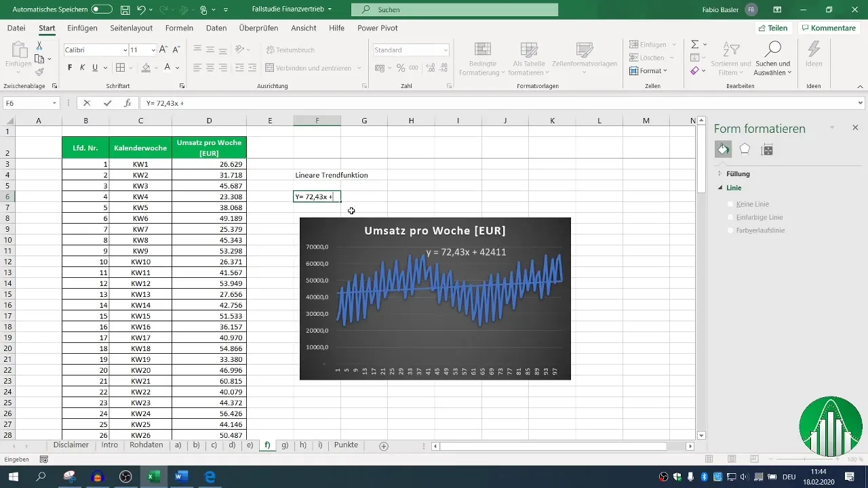This screenshot has height=488, width=868.
Task: Click the Suchen search box
Action: pyautogui.click(x=454, y=10)
